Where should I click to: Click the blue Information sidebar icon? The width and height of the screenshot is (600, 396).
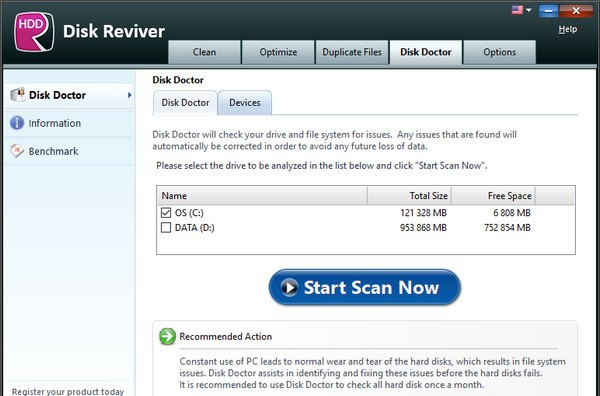(17, 123)
